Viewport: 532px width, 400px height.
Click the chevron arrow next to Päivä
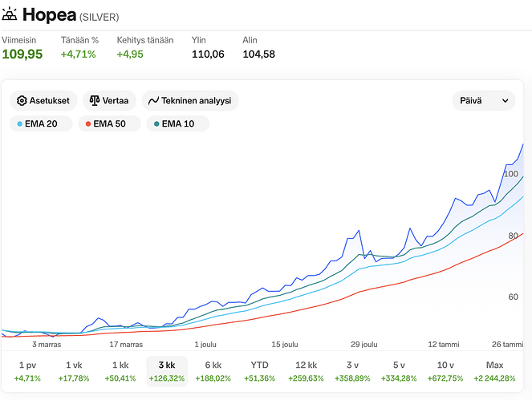coord(506,101)
